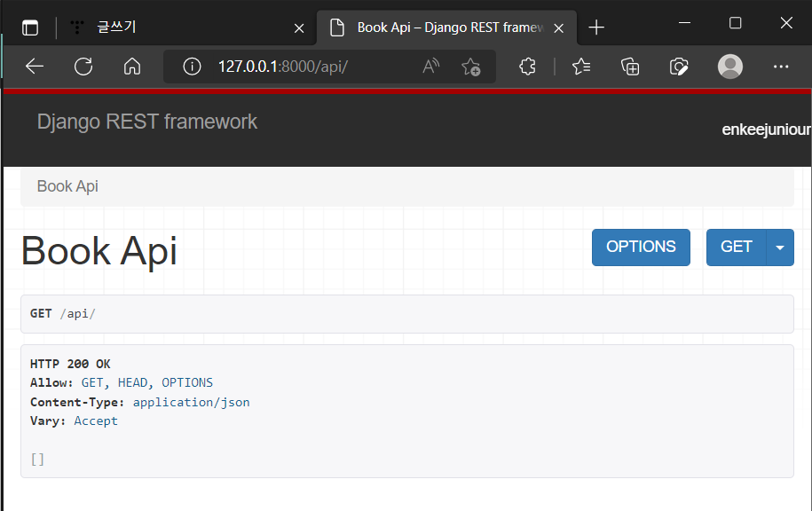Click the 'application/json' content type value

tap(191, 402)
